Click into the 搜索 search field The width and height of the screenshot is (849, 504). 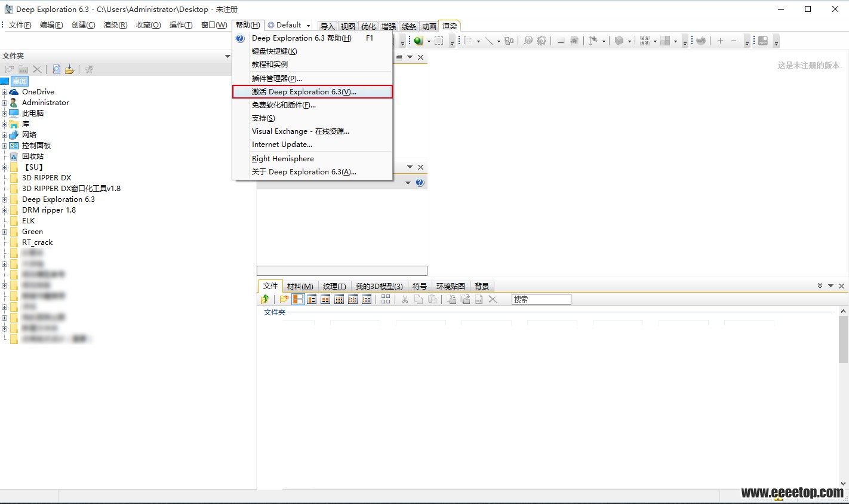(541, 299)
